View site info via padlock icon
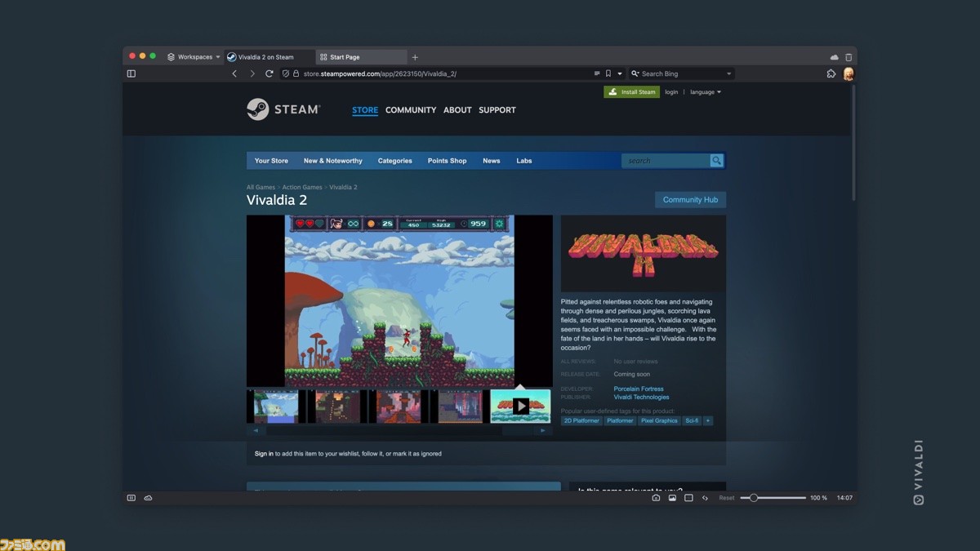The width and height of the screenshot is (980, 551). [296, 73]
